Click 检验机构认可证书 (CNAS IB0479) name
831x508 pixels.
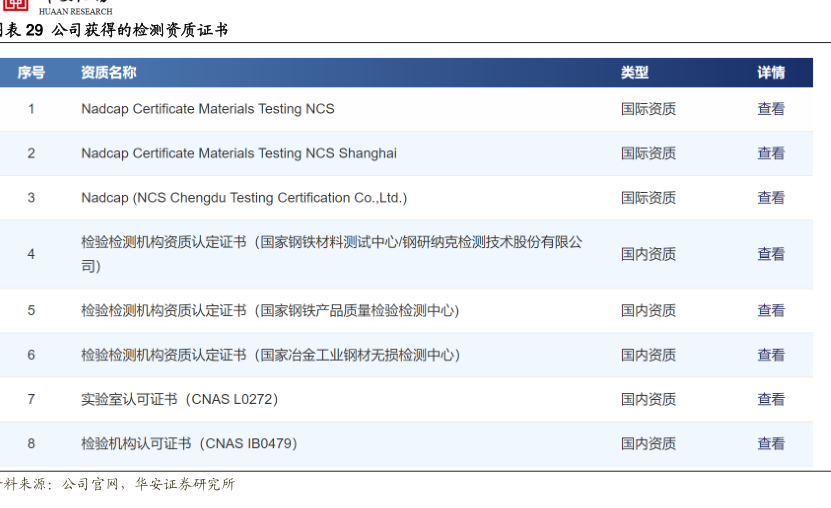(x=189, y=443)
